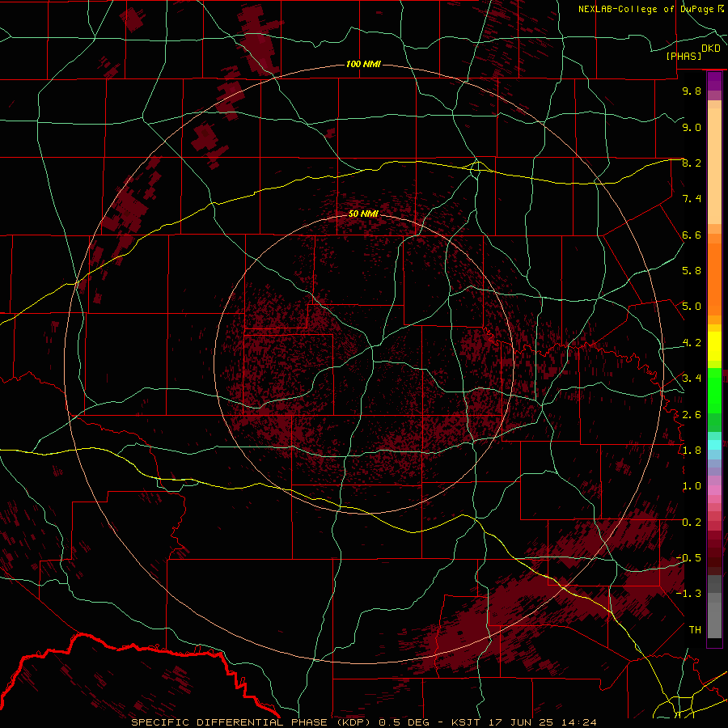Click the 1.0 value on the scale

692,486
